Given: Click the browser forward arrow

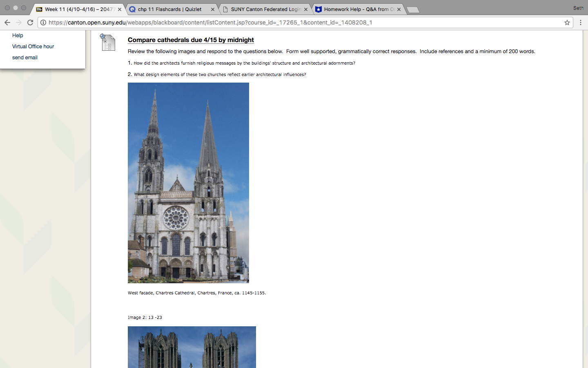Looking at the screenshot, I should coord(19,22).
